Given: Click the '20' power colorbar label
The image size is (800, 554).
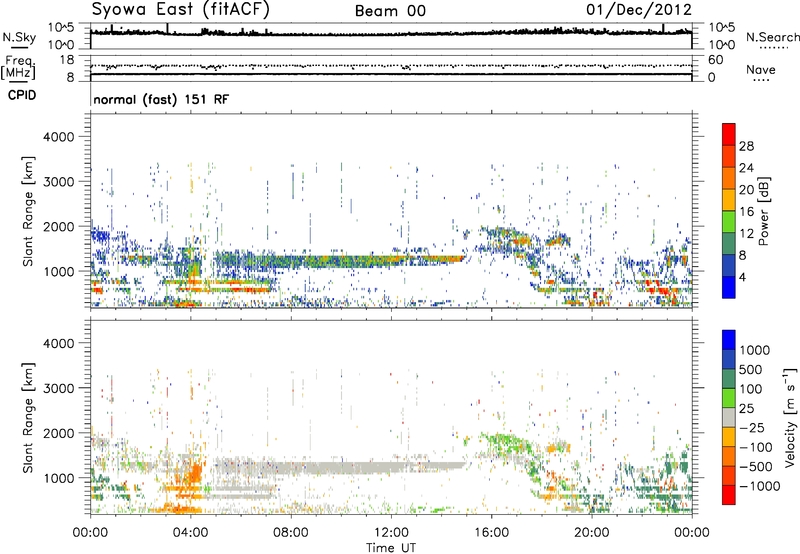Looking at the screenshot, I should pyautogui.click(x=746, y=190).
